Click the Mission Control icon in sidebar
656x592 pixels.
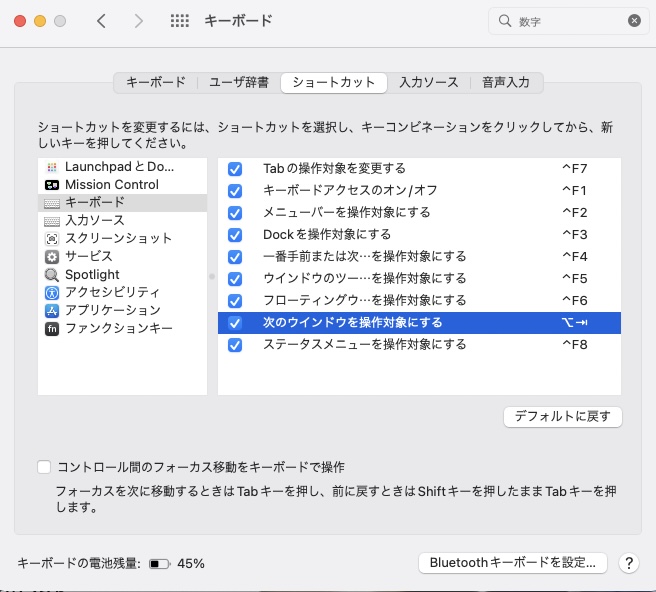click(52, 185)
